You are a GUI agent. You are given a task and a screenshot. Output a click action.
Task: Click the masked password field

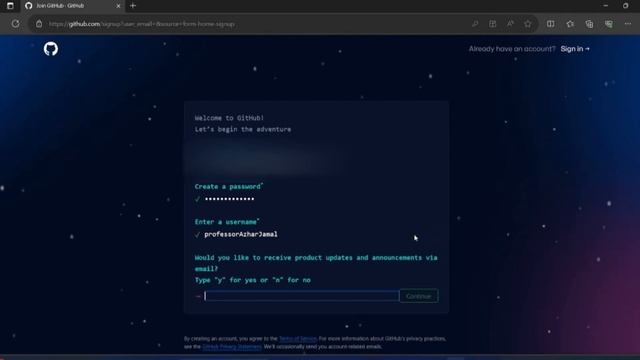click(x=229, y=199)
